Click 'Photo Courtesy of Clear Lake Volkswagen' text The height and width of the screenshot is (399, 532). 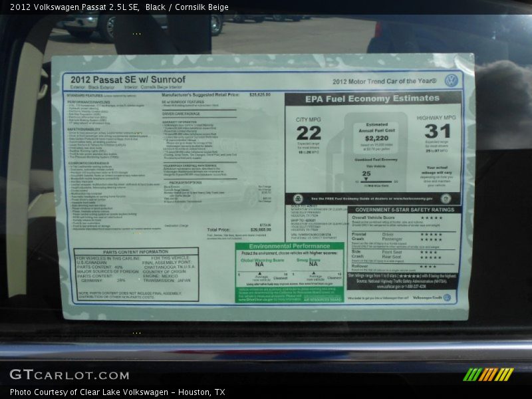[x=89, y=392]
